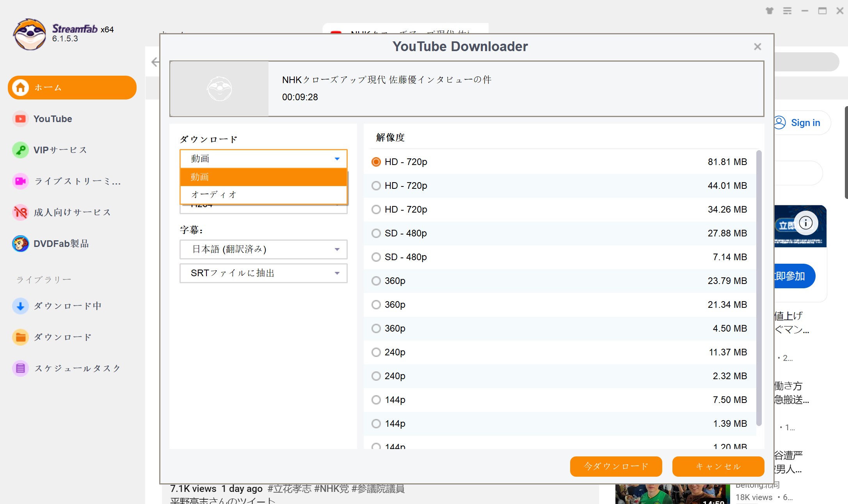Select SD - 480p 7.14 MB option

tap(560, 257)
